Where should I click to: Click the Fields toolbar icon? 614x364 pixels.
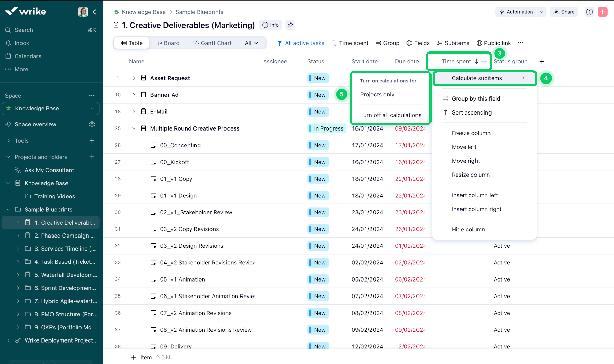[418, 43]
